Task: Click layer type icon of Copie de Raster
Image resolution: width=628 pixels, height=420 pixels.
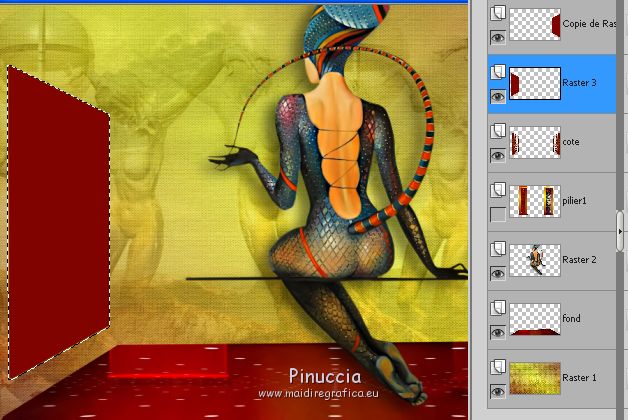Action: [498, 13]
